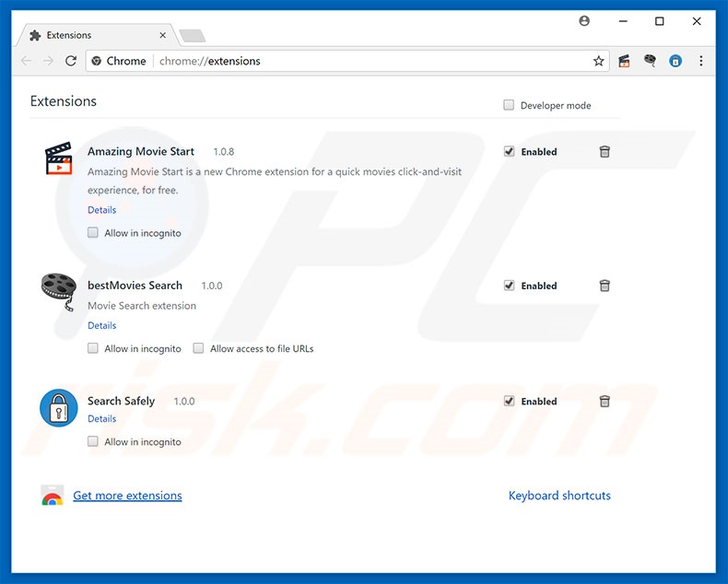Enable Developer mode checkbox
Image resolution: width=728 pixels, height=584 pixels.
[x=509, y=105]
